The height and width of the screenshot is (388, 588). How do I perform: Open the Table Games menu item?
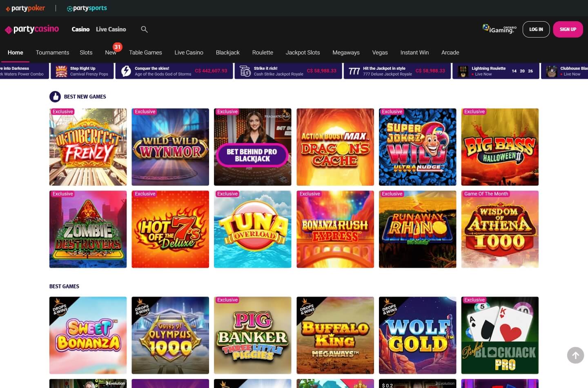pos(145,53)
